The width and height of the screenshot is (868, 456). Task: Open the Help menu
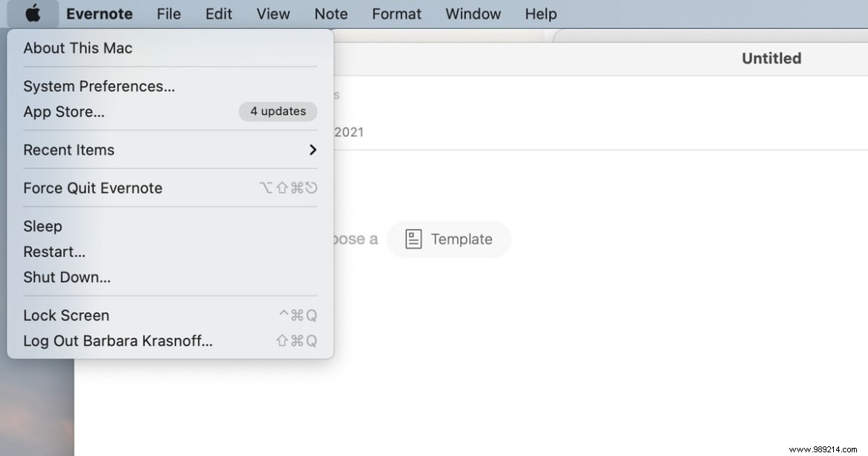point(540,13)
